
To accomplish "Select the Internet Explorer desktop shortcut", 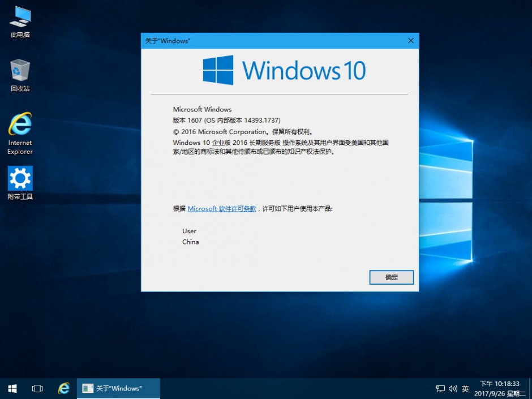I will pos(20,134).
